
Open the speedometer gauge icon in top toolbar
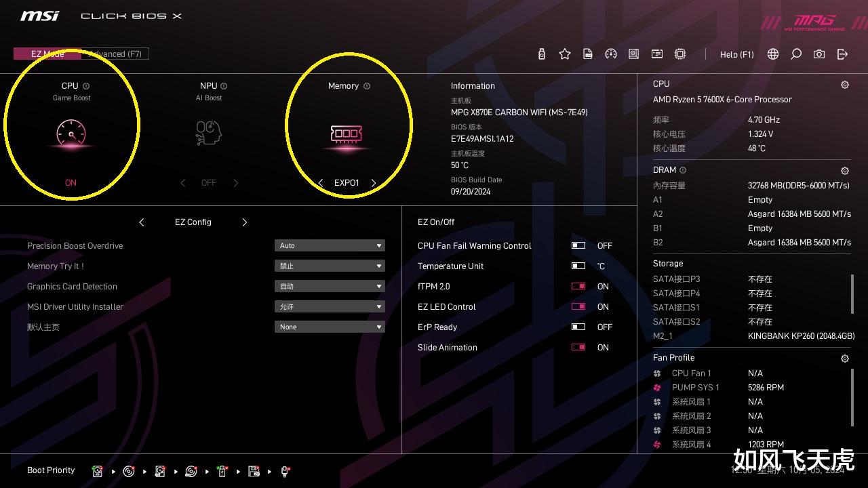(611, 54)
